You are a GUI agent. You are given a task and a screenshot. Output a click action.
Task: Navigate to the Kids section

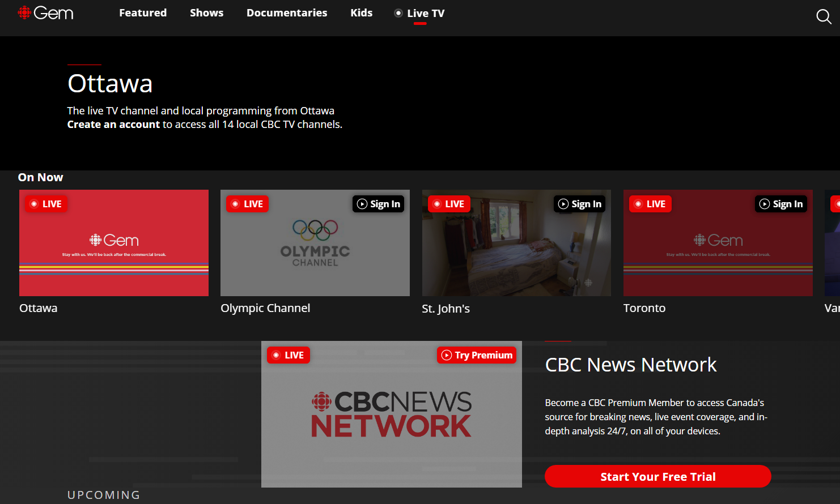click(362, 12)
